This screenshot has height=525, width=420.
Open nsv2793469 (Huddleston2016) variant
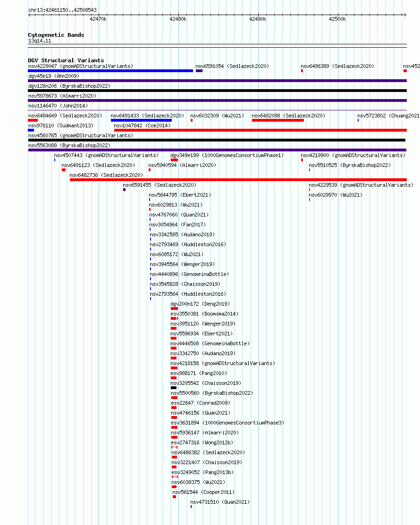coord(188,244)
